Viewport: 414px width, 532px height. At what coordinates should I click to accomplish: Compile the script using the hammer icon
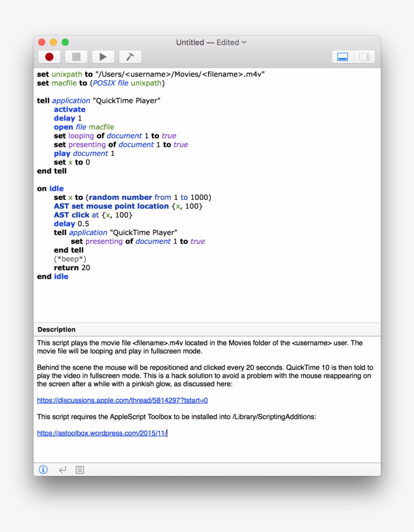130,57
